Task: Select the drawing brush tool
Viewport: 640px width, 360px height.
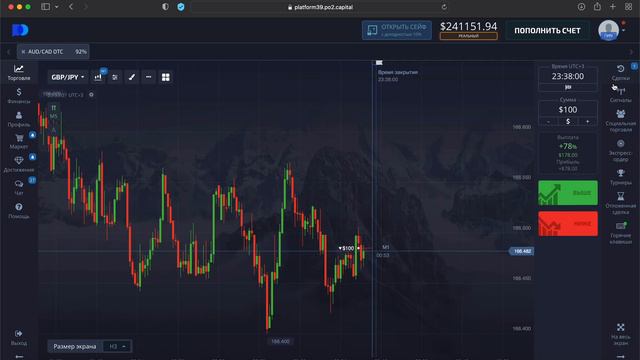Action: 132,77
